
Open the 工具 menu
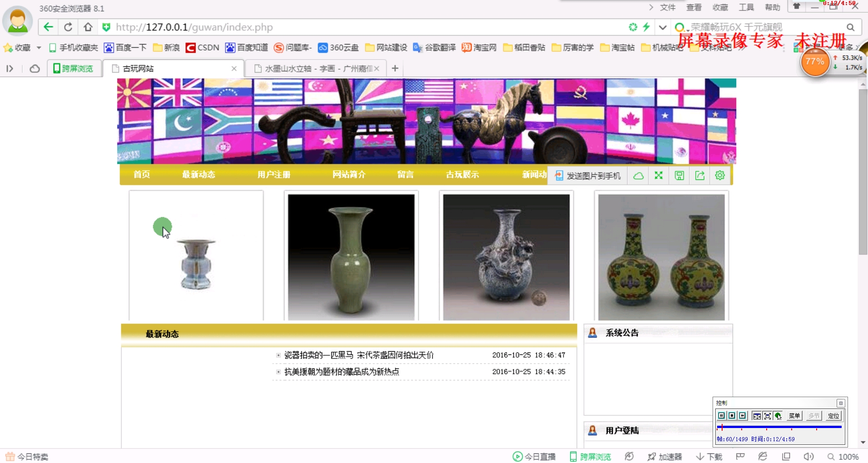tap(746, 7)
